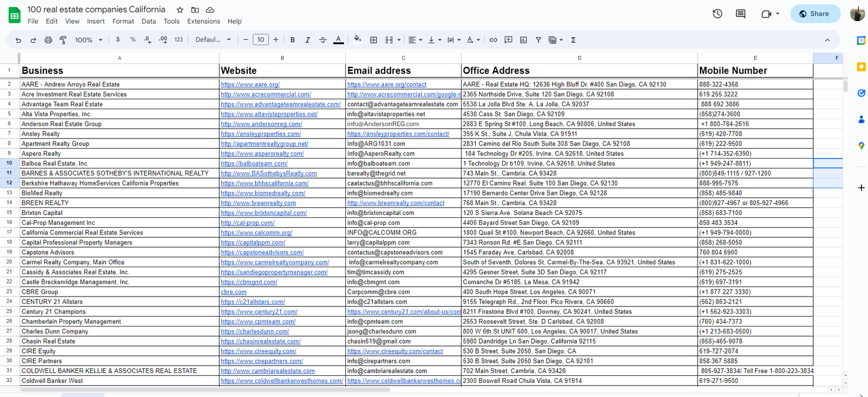This screenshot has height=397, width=868.
Task: Increase decimal places
Action: click(x=163, y=40)
